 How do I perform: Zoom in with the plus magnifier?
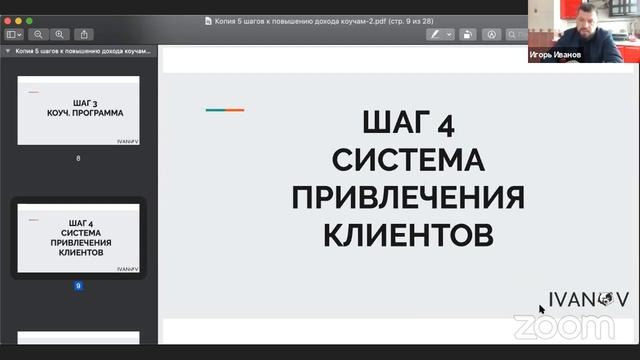60,35
